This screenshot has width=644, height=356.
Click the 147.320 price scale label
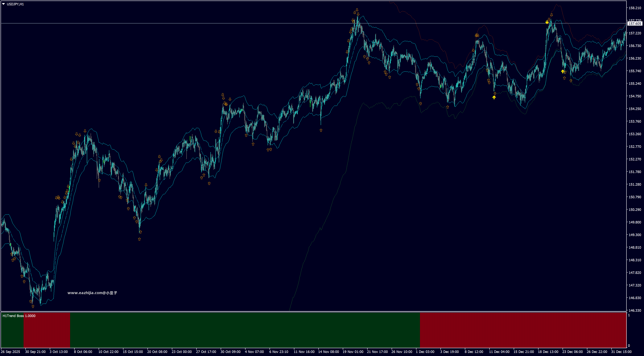click(635, 285)
